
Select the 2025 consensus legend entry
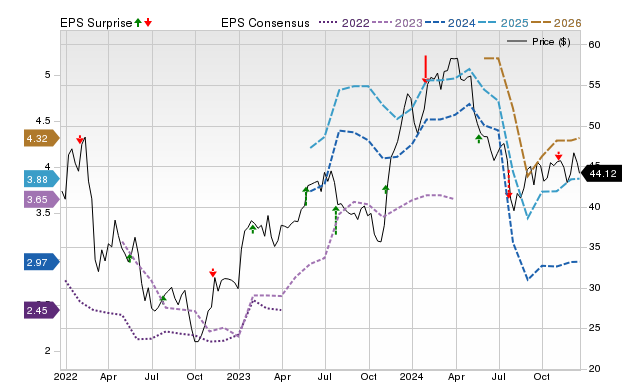pyautogui.click(x=503, y=23)
